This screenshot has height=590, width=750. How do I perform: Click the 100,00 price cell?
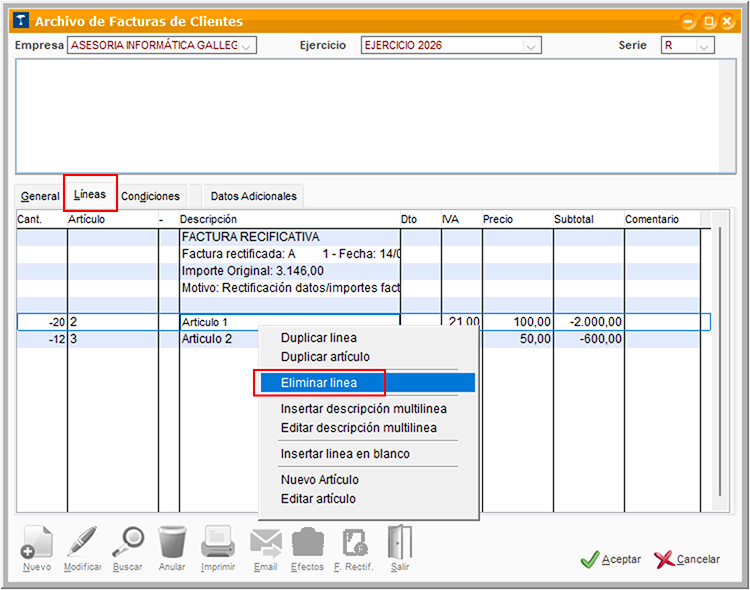pyautogui.click(x=518, y=322)
